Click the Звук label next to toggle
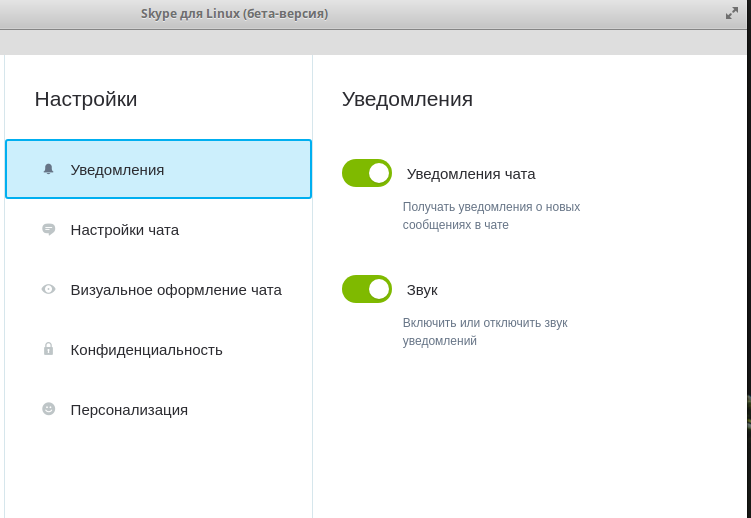Screen dimensions: 751x518 tap(422, 290)
